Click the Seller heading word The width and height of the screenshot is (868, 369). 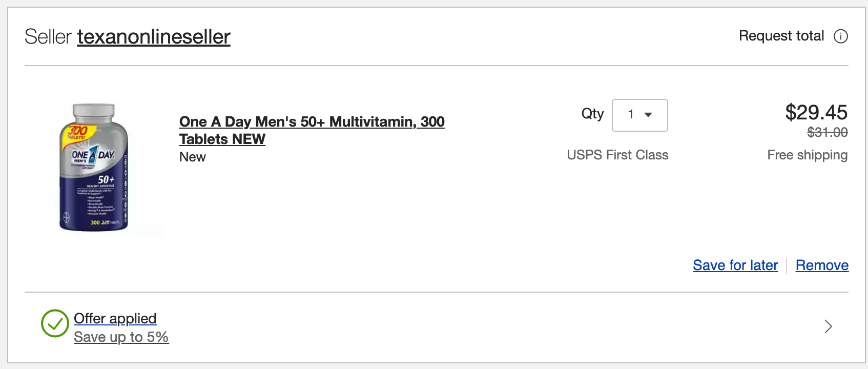48,37
